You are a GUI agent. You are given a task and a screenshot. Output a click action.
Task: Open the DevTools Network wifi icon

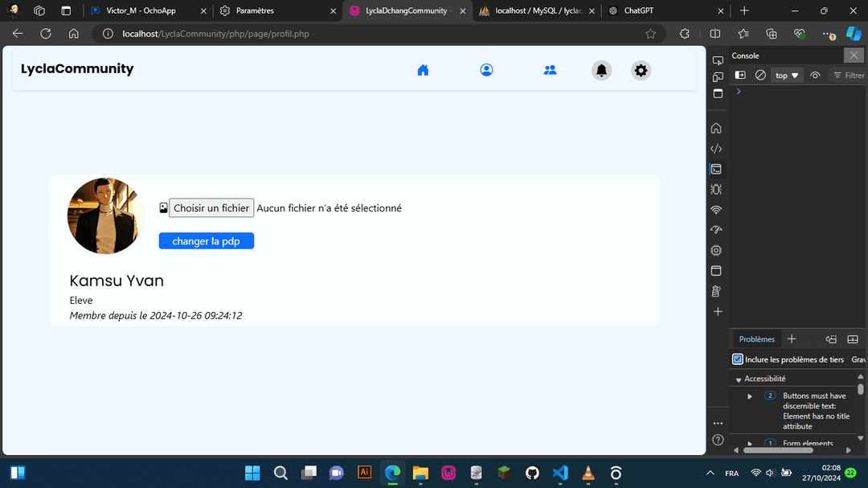716,210
